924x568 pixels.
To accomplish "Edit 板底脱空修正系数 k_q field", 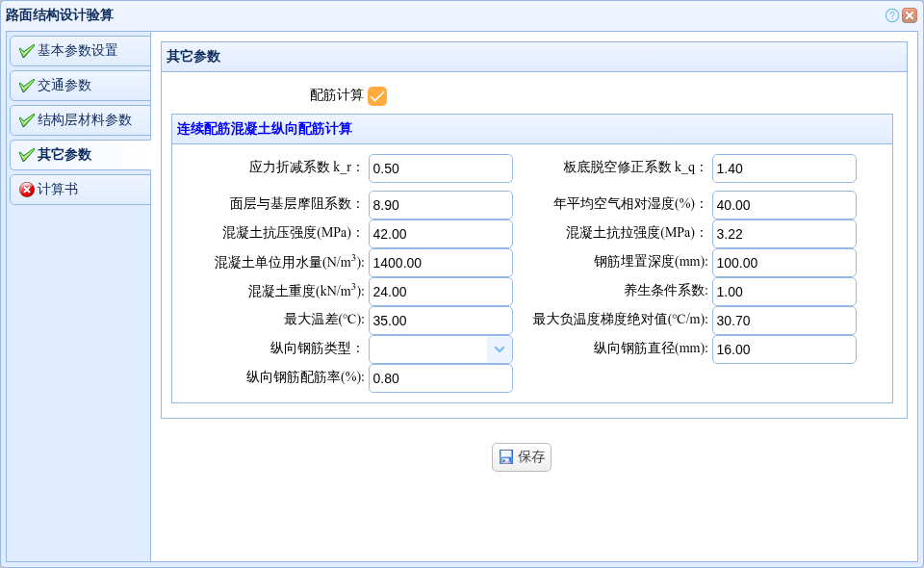I will point(784,168).
